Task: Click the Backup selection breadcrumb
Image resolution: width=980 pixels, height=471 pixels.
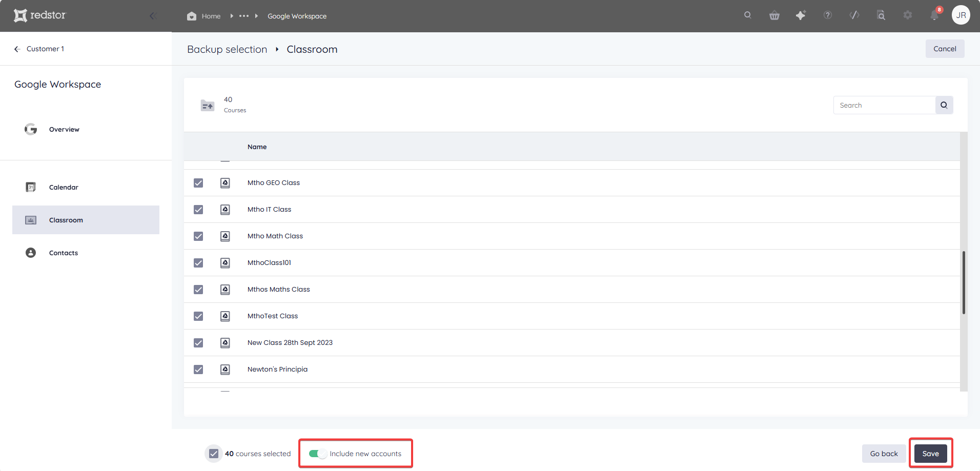Action: point(227,49)
